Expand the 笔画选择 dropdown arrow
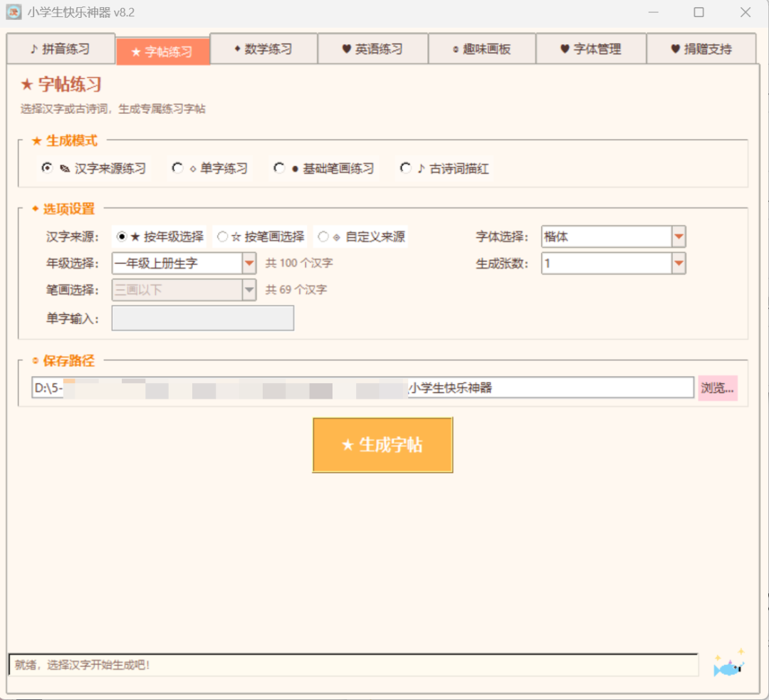Screen dimensions: 769x700 (249, 290)
